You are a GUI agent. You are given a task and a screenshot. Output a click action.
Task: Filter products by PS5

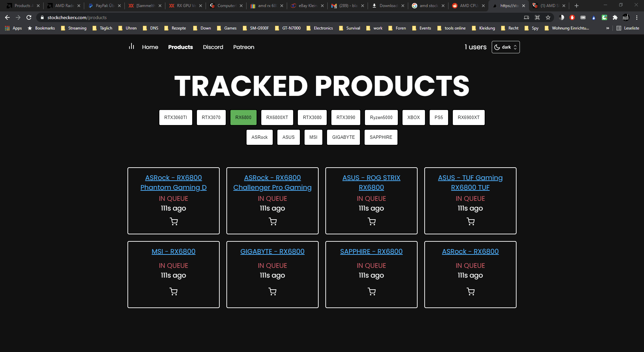(439, 117)
